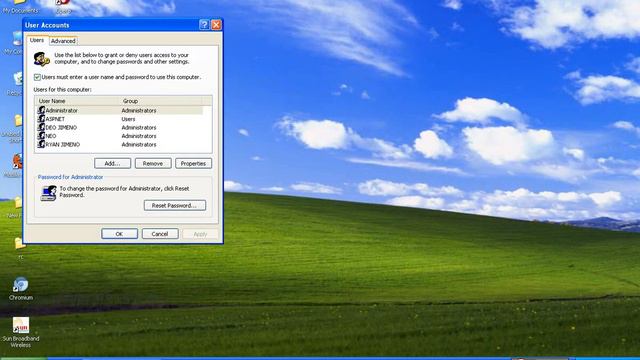Screen dimensions: 640x360
Task: Select 'NEO' user row text
Action: point(51,136)
